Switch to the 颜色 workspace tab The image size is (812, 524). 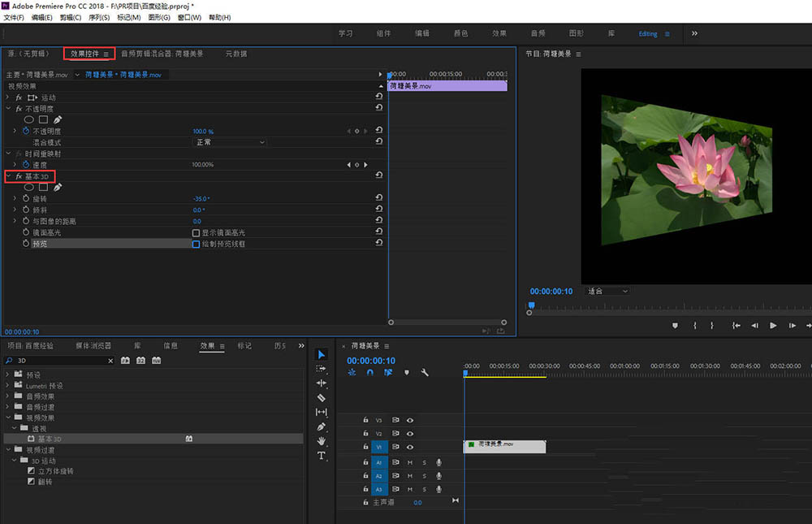(460, 33)
